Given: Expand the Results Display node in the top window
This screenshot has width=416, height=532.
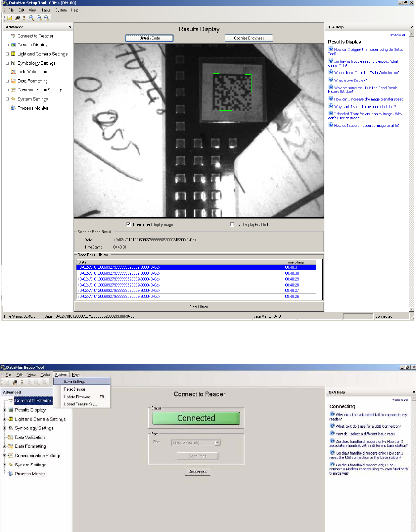Looking at the screenshot, I should click(x=7, y=45).
